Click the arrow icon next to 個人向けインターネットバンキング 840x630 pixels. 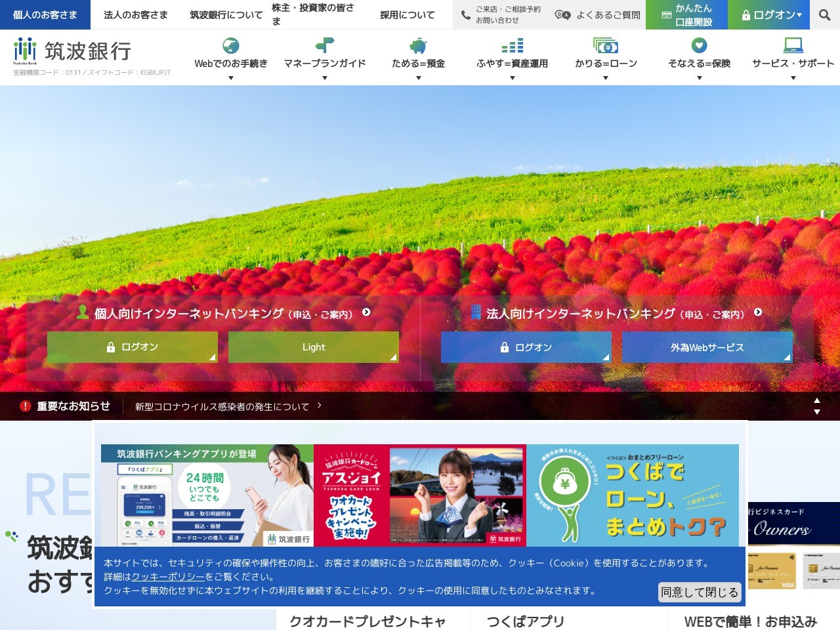(366, 312)
